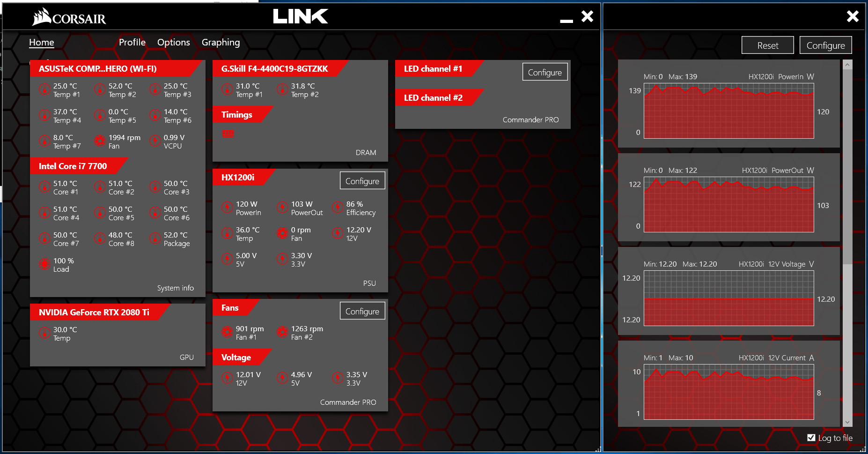Click the graph panel scrollbar down arrow
The image size is (868, 454).
coord(847,422)
